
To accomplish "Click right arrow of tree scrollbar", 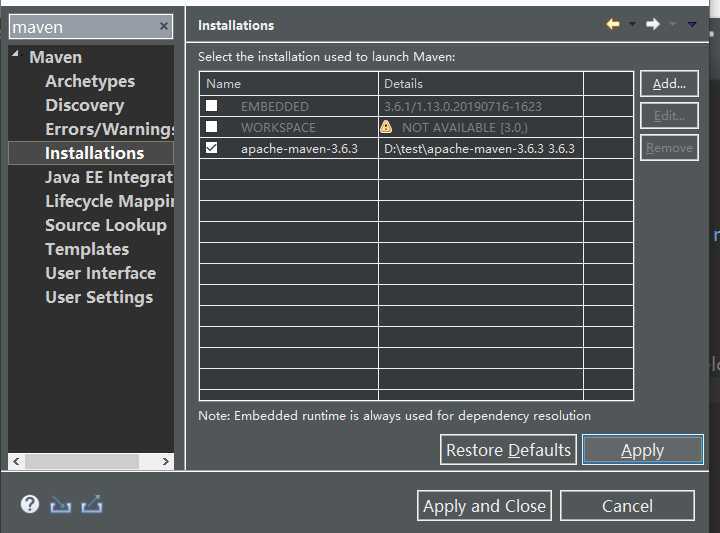I will click(x=165, y=461).
